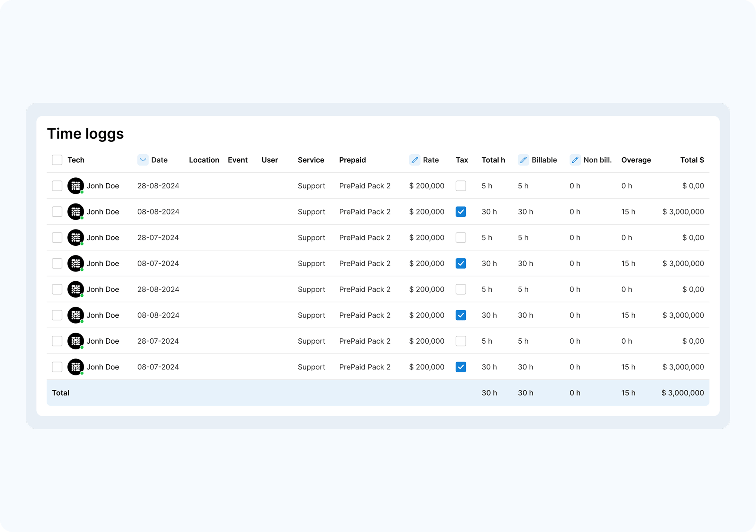Click Jonh Doe name in second 08-08-2024 row
Viewport: 756px width, 532px height.
tap(103, 315)
